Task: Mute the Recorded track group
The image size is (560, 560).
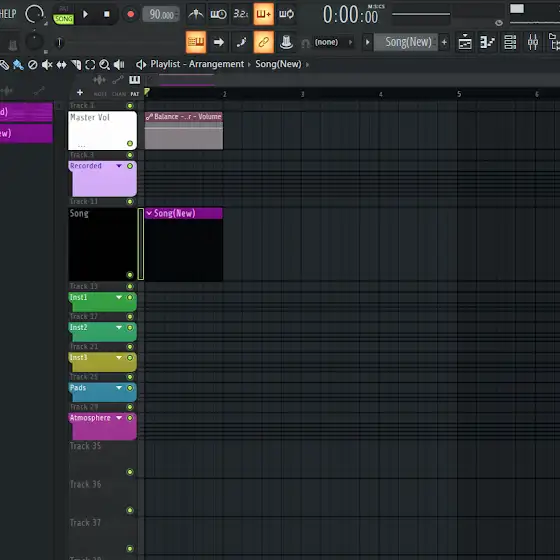Action: [x=130, y=166]
